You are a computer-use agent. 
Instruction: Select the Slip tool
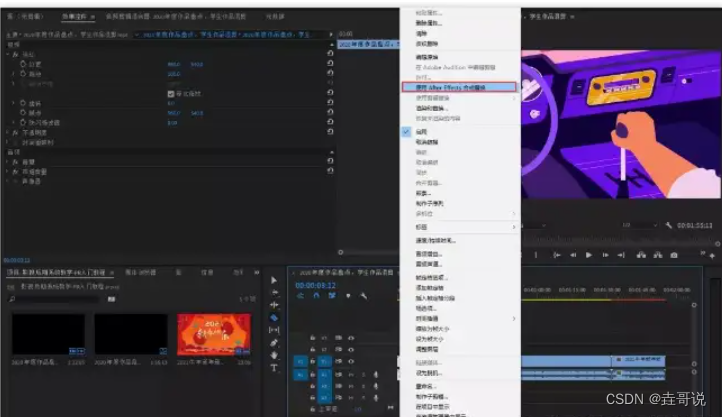pyautogui.click(x=274, y=330)
